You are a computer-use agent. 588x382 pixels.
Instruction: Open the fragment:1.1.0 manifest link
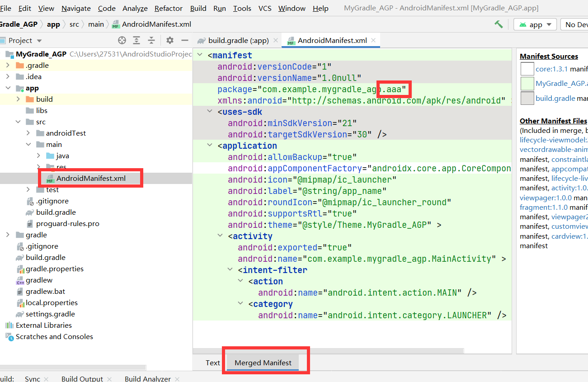click(x=544, y=207)
